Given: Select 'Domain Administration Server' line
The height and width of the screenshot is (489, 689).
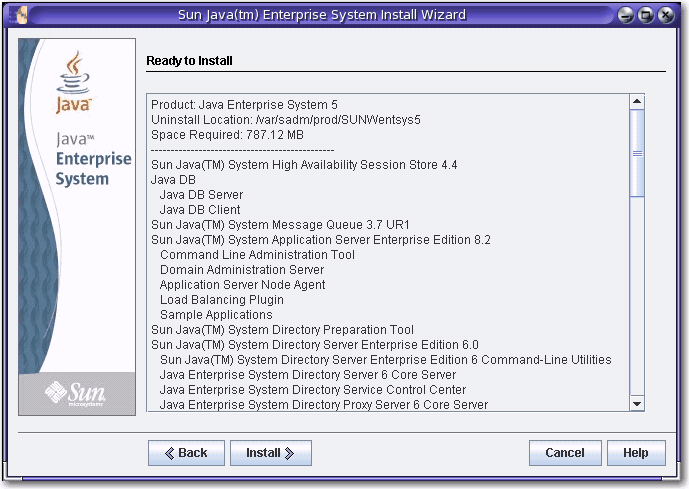Looking at the screenshot, I should coord(242,270).
